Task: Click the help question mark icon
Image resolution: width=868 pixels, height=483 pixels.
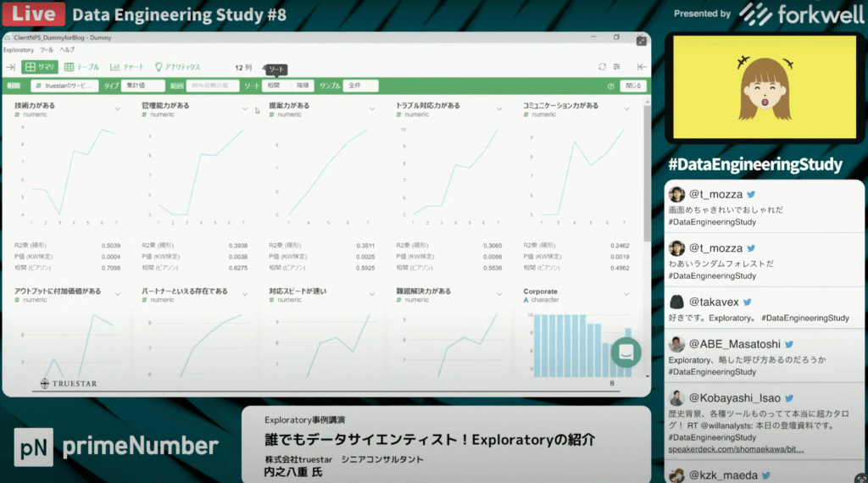Action: 611,86
